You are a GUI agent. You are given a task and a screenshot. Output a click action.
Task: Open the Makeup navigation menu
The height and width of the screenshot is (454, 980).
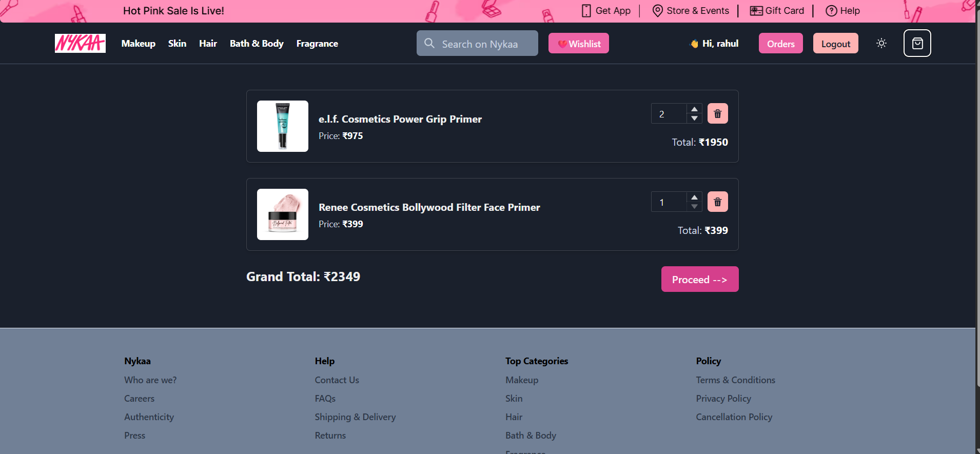point(139,44)
